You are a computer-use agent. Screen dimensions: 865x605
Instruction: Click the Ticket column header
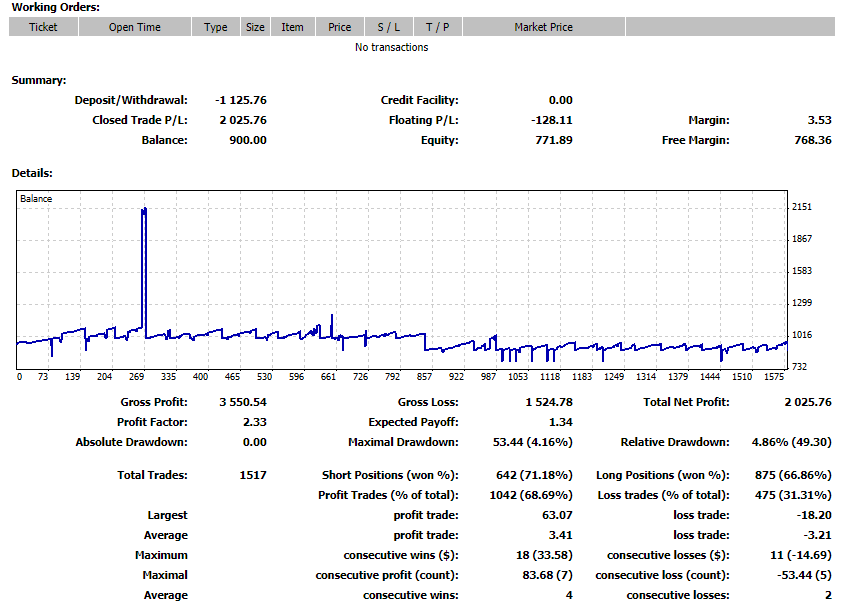[43, 27]
